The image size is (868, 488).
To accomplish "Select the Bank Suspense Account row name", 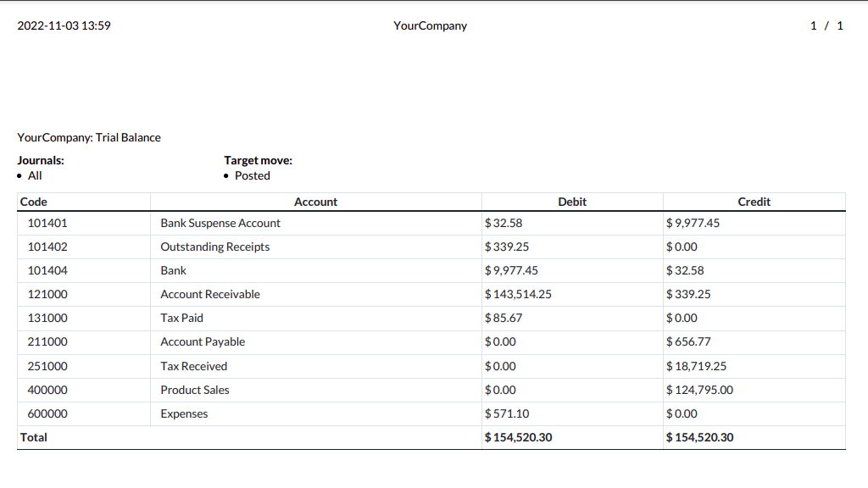I will (x=220, y=223).
